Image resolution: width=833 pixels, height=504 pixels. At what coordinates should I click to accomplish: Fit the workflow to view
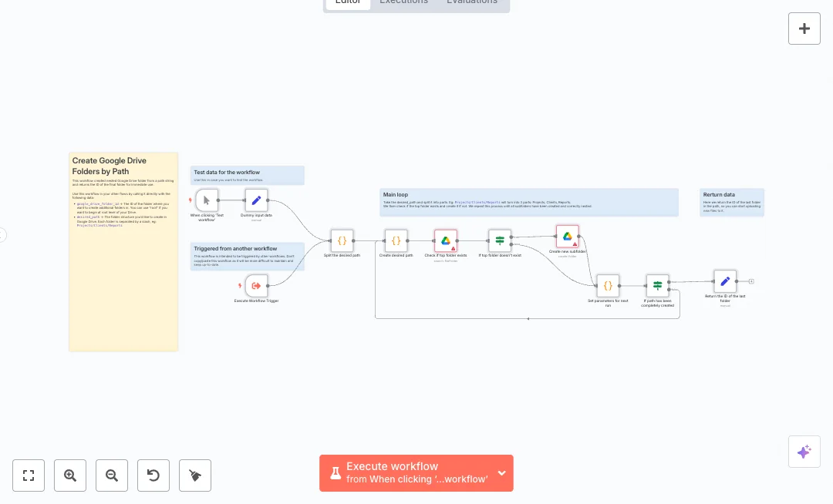[x=29, y=475]
